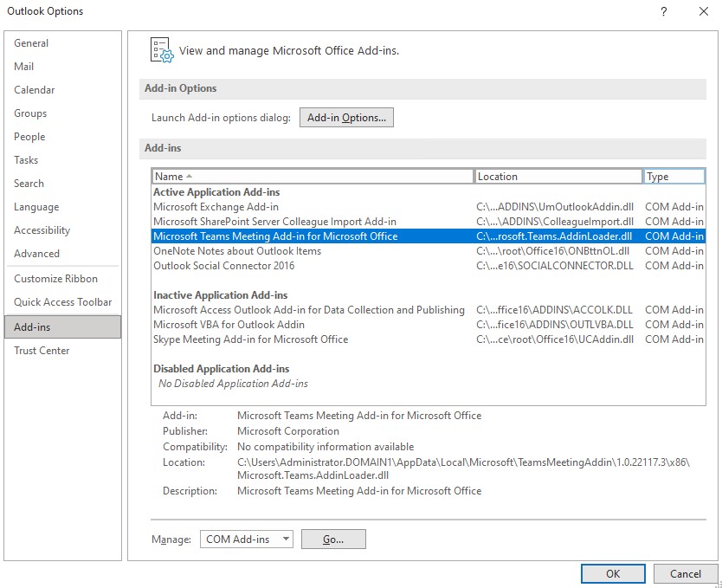Click No compatibility information available text
Screen dimensions: 722x588
326,447
